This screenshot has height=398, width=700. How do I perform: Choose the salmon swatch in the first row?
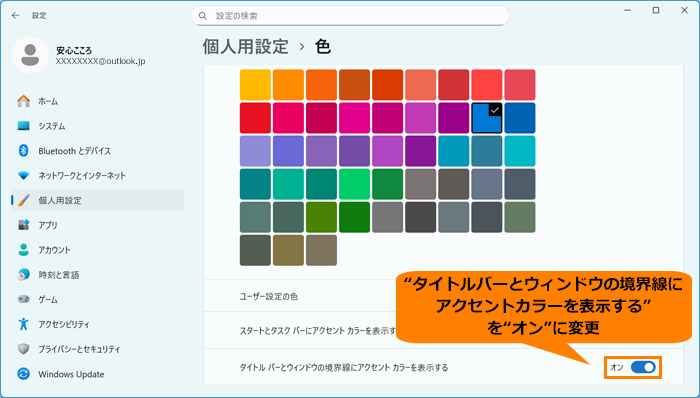[x=421, y=85]
